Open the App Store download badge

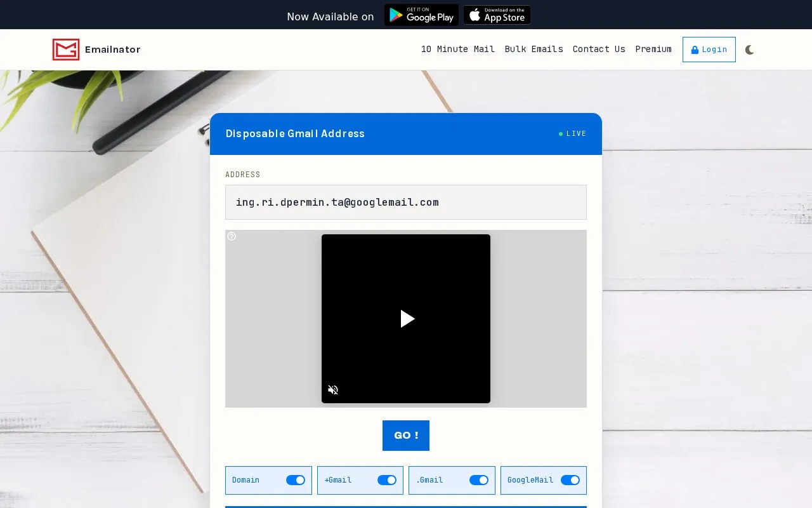[x=497, y=15]
